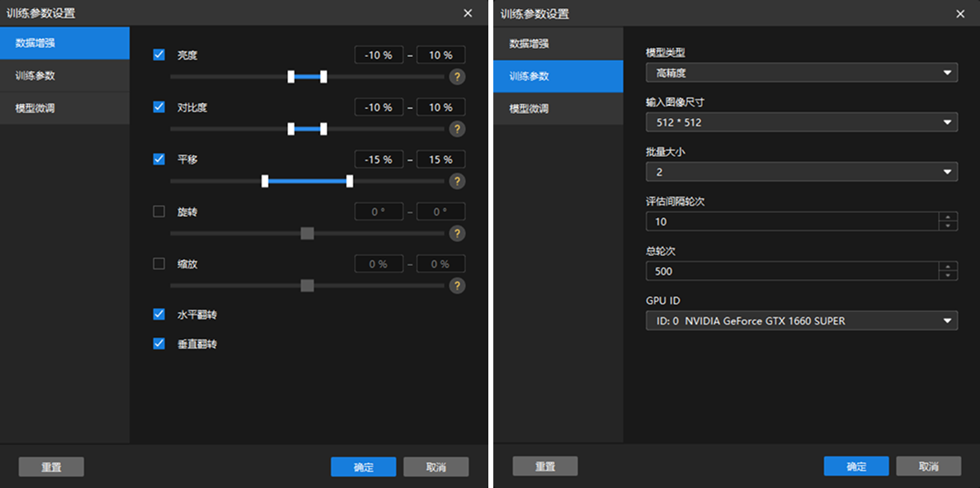The image size is (980, 488).
Task: Click the 旋转 maximum field showing 0 °
Action: click(441, 211)
